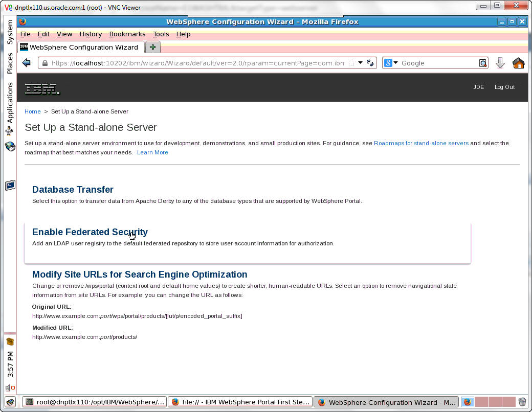The width and height of the screenshot is (532, 412).
Task: Click the web browser globe launcher icon
Action: pyautogui.click(x=10, y=147)
